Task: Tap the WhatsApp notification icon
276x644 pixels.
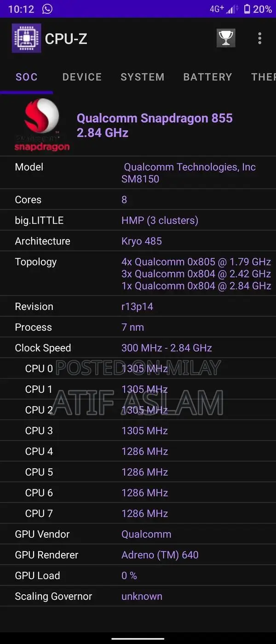Action: click(47, 9)
